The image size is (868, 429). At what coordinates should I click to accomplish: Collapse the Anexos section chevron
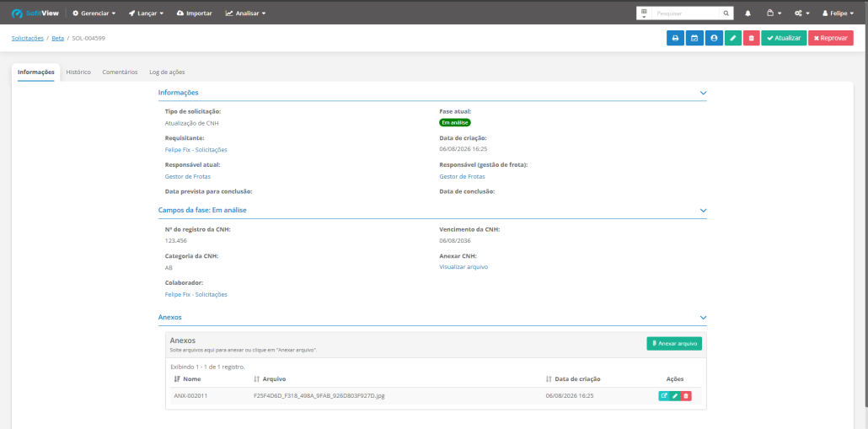(x=703, y=318)
